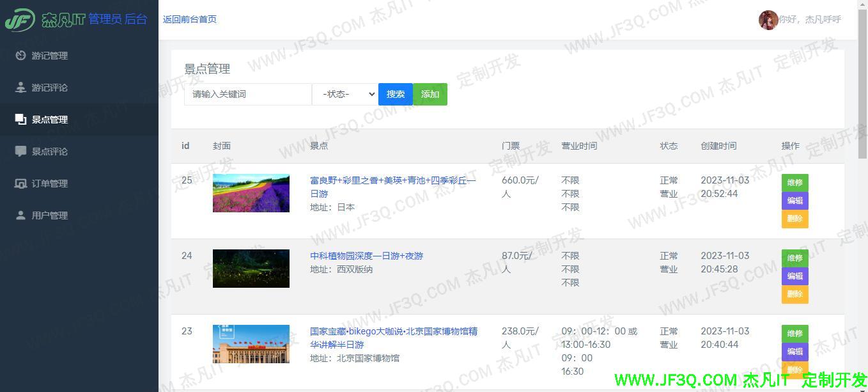Screen dimensions: 868x392
Task: Select the 游记管理 compass icon
Action: point(22,56)
